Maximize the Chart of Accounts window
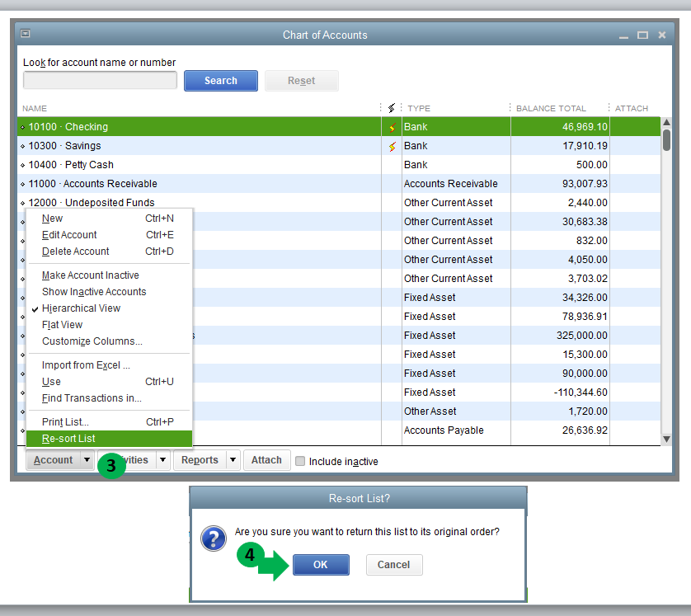This screenshot has width=691, height=616. point(642,35)
